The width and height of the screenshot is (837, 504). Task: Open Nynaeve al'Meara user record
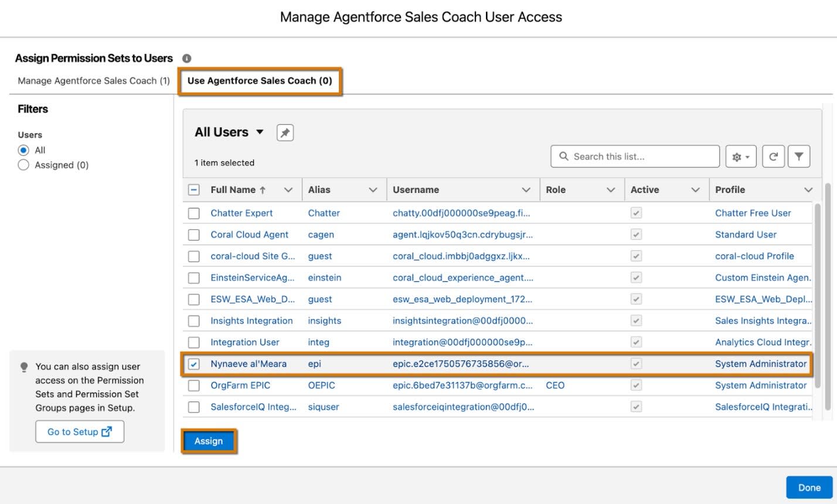click(249, 364)
